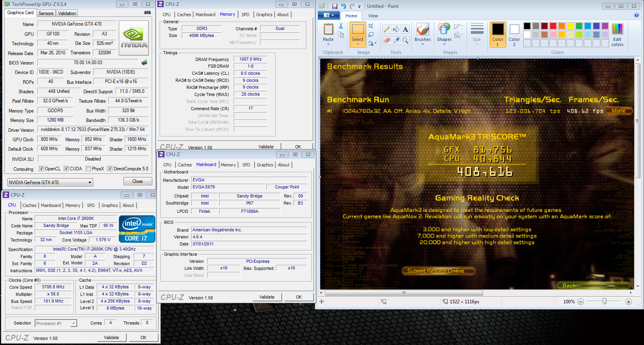Open the Validation tab in GPU-Z
Viewport: 644px width, 345px height.
67,13
